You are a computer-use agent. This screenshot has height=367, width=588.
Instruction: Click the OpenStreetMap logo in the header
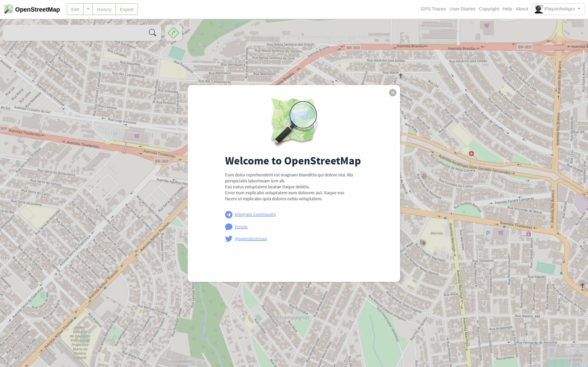point(8,9)
